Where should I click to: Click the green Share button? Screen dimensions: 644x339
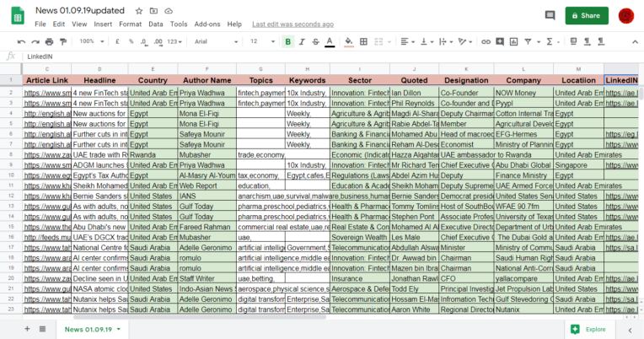[x=587, y=16]
